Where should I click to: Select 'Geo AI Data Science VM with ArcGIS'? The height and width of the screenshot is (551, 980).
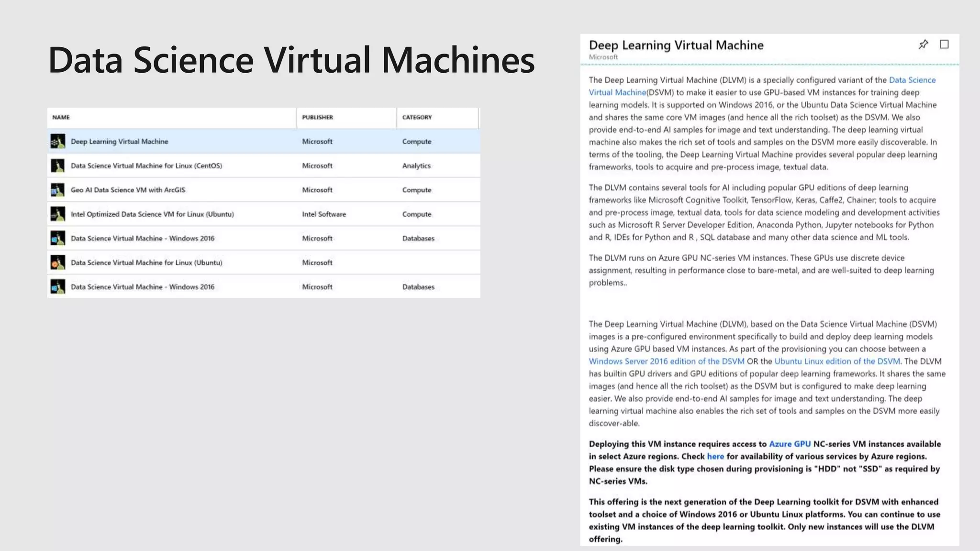pyautogui.click(x=264, y=190)
